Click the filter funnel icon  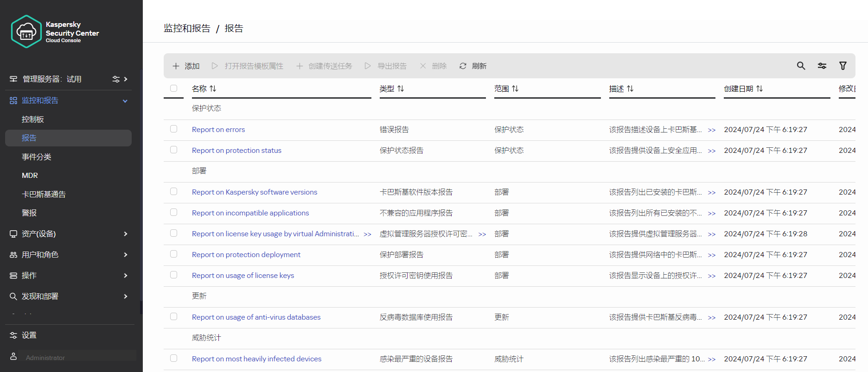point(842,66)
